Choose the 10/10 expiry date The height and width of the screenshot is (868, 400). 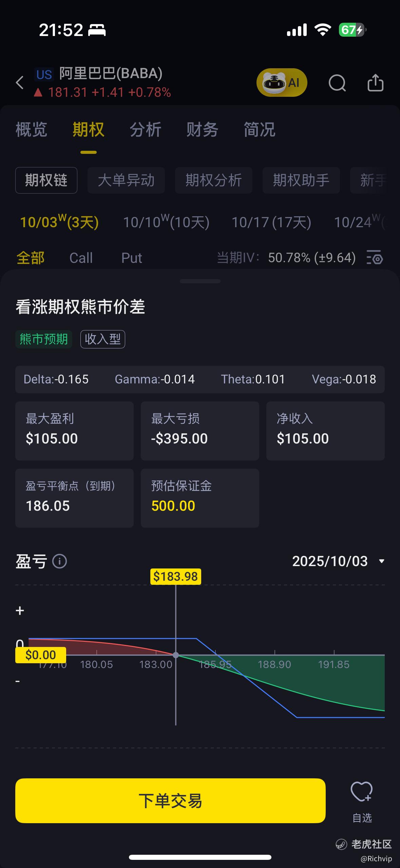pos(166,222)
